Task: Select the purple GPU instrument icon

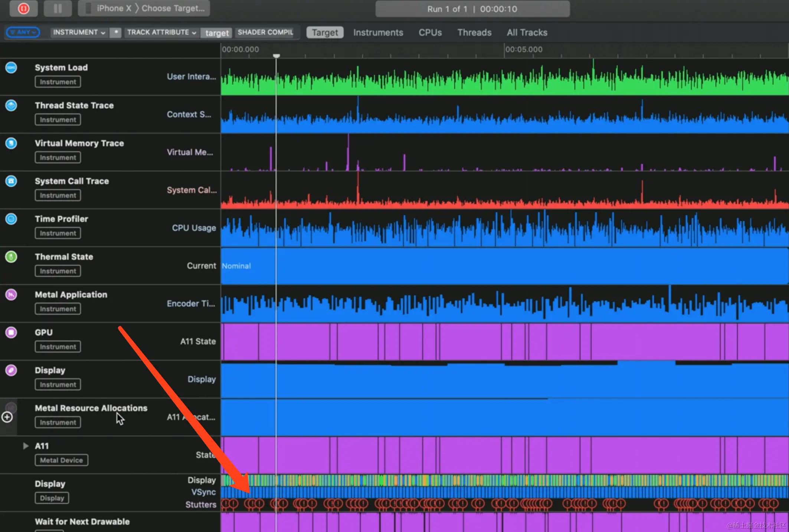Action: (x=11, y=332)
